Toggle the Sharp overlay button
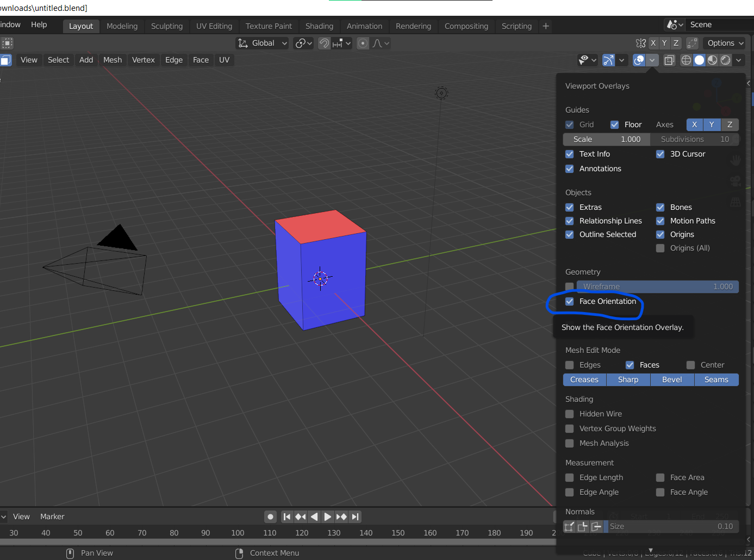754x560 pixels. 628,379
